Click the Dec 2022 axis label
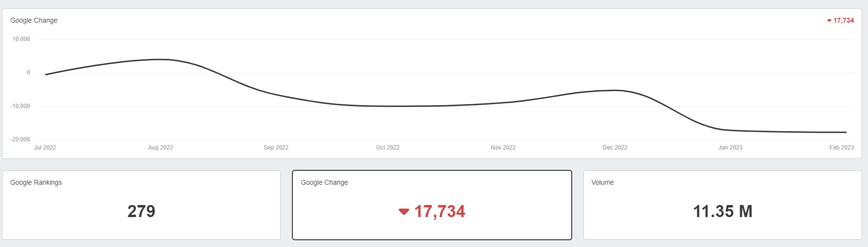Viewport: 868px width, 247px height. pyautogui.click(x=615, y=148)
